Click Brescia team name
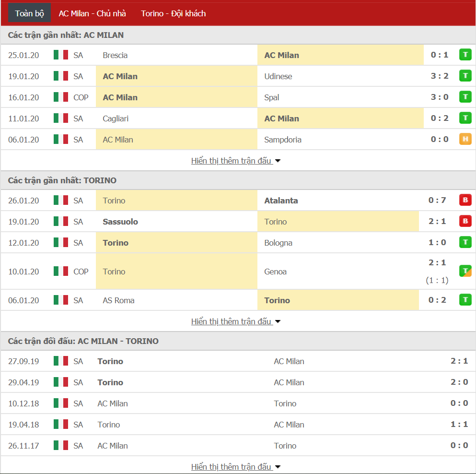The width and height of the screenshot is (476, 474). click(115, 55)
